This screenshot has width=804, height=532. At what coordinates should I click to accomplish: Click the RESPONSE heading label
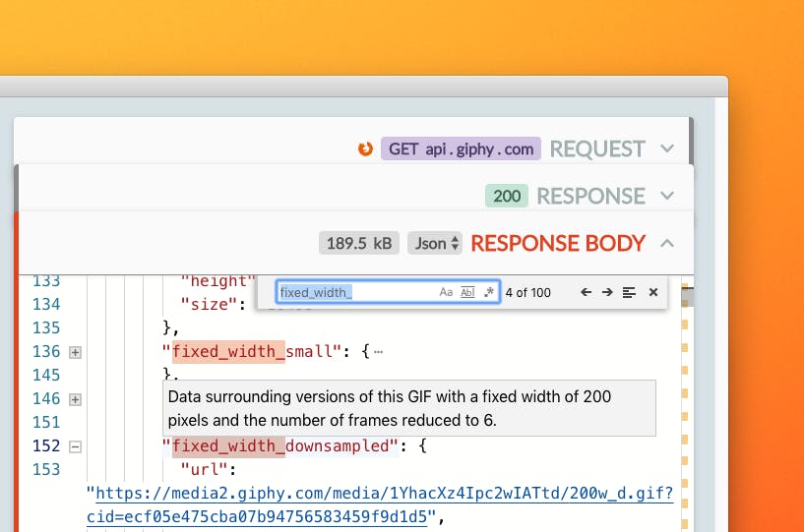(x=590, y=196)
